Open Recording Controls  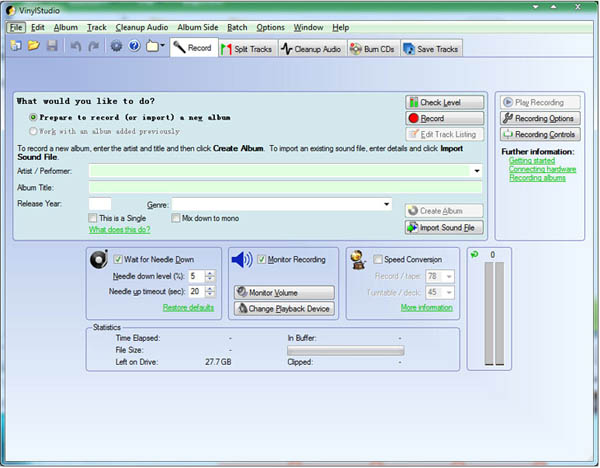(540, 134)
